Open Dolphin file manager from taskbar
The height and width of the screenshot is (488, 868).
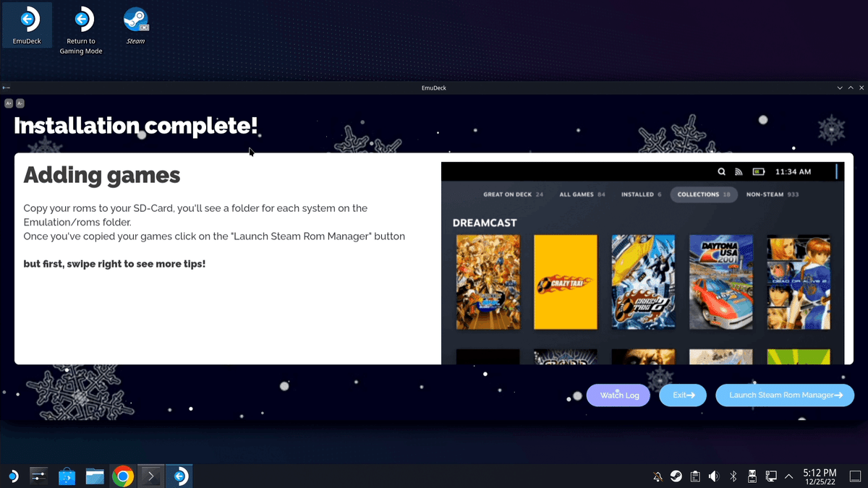[95, 476]
